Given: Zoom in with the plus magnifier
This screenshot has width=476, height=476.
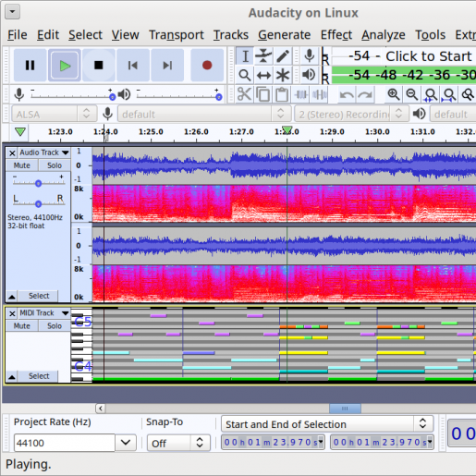Looking at the screenshot, I should coord(394,94).
